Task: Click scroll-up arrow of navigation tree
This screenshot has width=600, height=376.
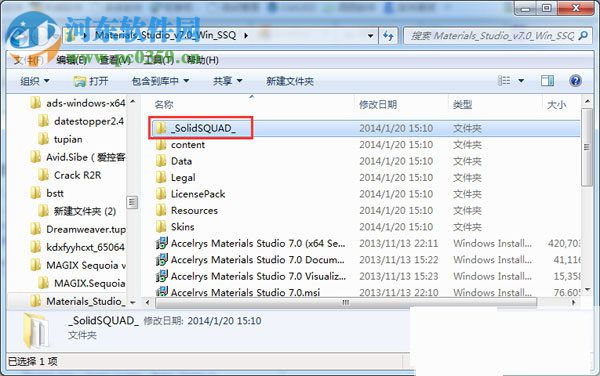Action: tap(132, 101)
